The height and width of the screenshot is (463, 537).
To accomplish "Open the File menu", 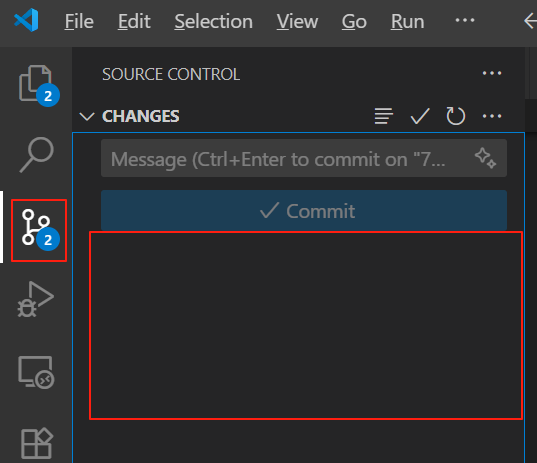I will tap(79, 22).
